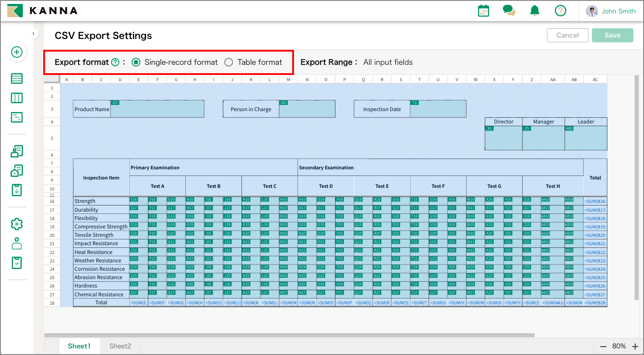Click the Save button
This screenshot has height=355, width=644.
point(612,35)
